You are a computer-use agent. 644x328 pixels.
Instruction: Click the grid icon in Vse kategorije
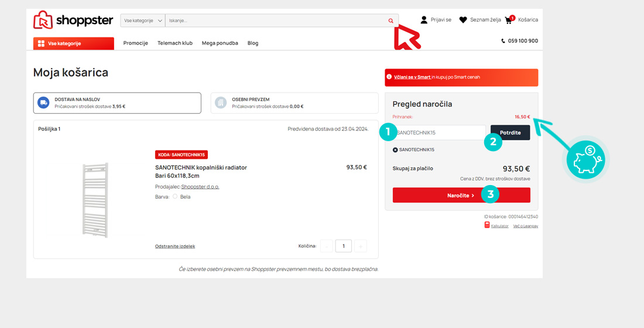(x=41, y=43)
